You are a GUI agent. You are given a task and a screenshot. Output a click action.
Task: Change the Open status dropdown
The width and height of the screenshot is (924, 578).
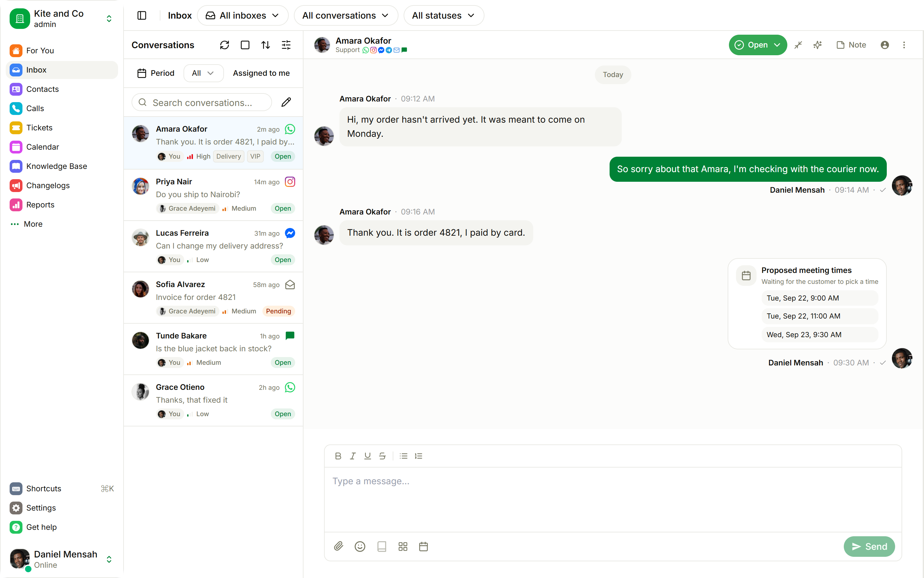coord(757,45)
